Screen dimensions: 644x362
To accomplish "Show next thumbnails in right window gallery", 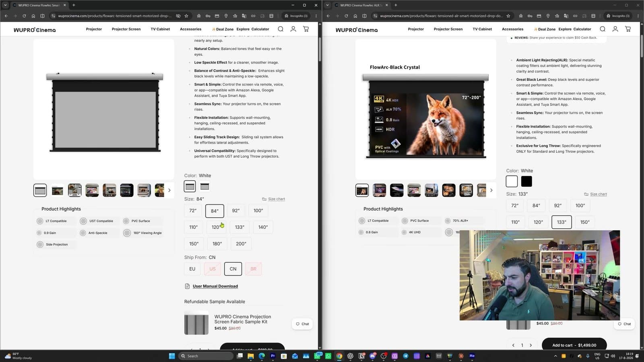I will pyautogui.click(x=491, y=190).
